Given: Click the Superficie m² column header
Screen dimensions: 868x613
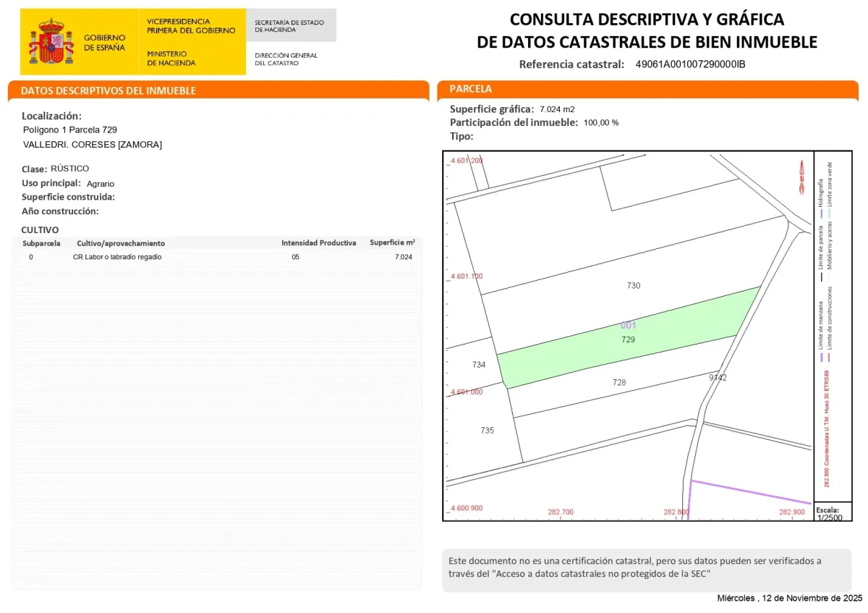Looking at the screenshot, I should (x=392, y=242).
